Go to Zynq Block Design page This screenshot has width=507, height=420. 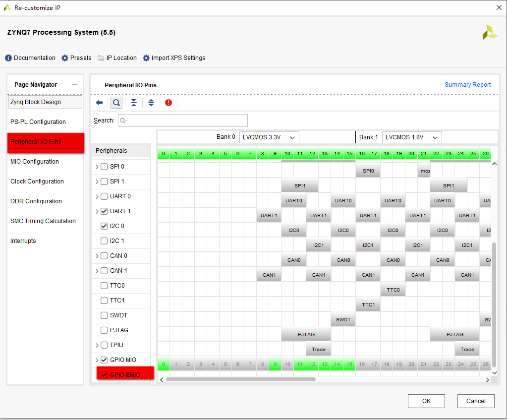45,102
